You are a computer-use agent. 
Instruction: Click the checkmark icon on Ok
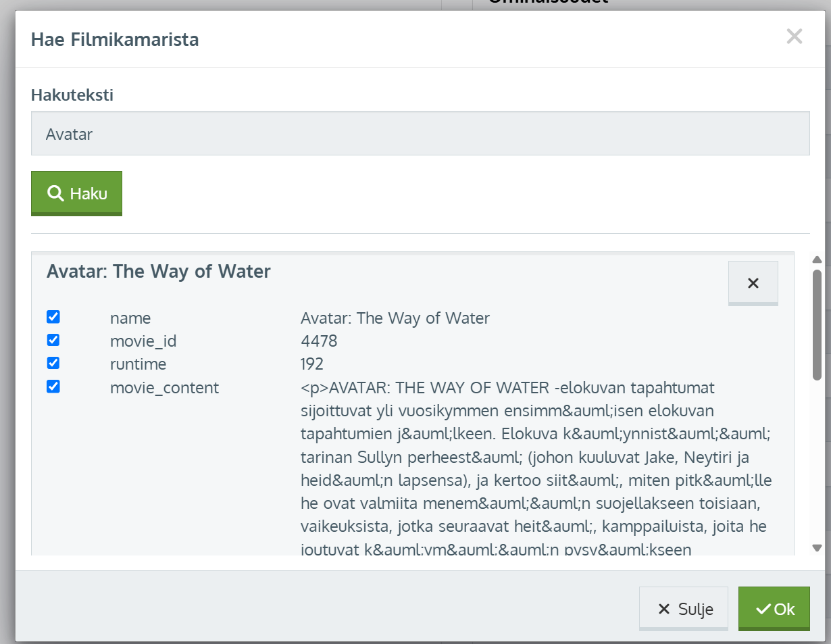[x=763, y=609]
